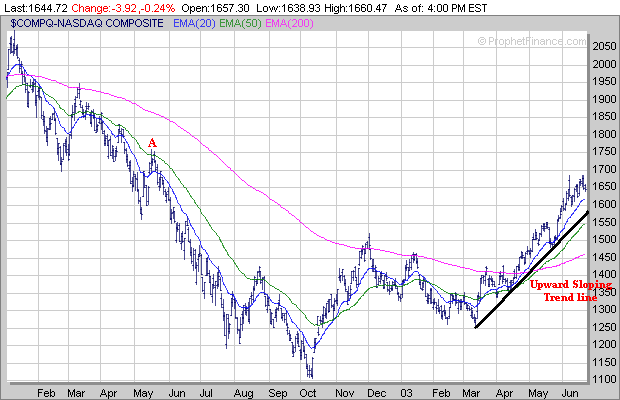Click the black upward trend line
The width and height of the screenshot is (620, 400).
click(x=532, y=270)
